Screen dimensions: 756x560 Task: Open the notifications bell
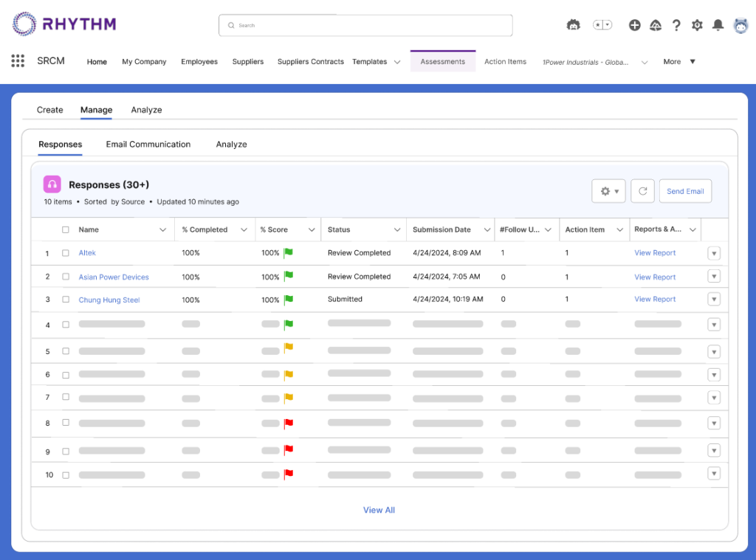pos(718,25)
